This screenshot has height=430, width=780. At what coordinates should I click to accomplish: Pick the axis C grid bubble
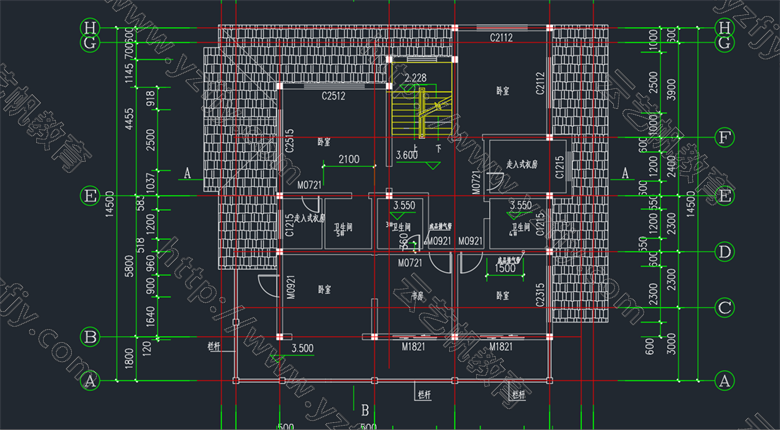click(724, 308)
